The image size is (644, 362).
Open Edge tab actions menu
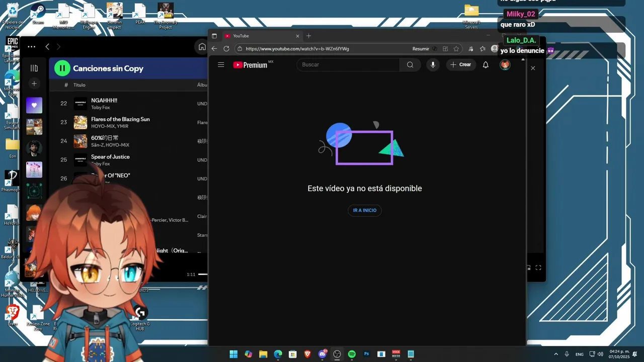[x=214, y=36]
